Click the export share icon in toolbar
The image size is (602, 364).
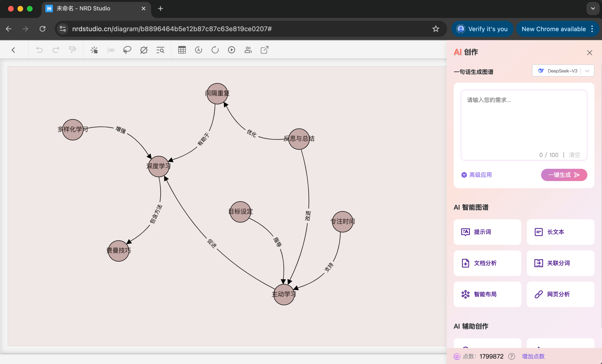coord(265,50)
